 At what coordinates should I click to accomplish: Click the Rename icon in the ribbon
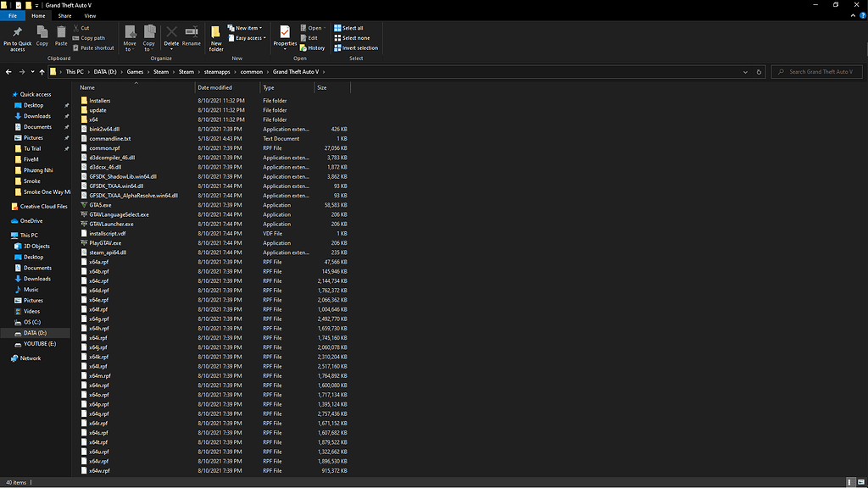[192, 34]
